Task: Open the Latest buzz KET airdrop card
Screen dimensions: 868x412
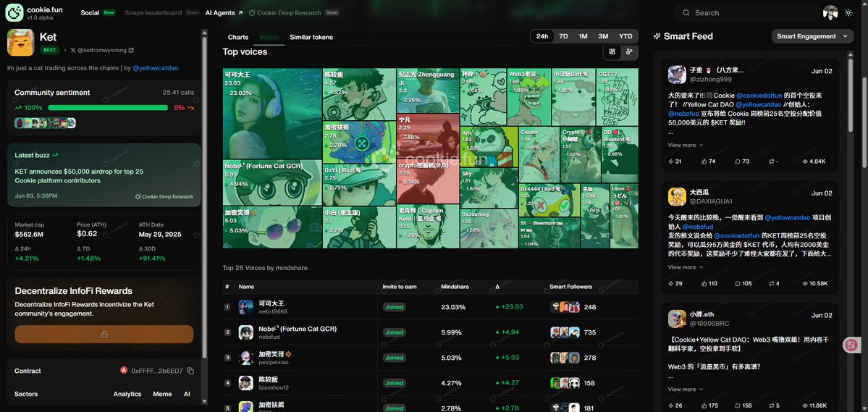Action: point(104,175)
